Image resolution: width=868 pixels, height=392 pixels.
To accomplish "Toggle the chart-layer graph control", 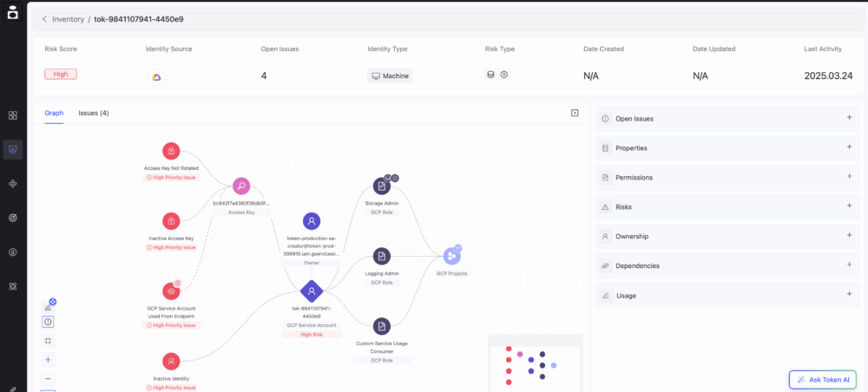I will (48, 307).
